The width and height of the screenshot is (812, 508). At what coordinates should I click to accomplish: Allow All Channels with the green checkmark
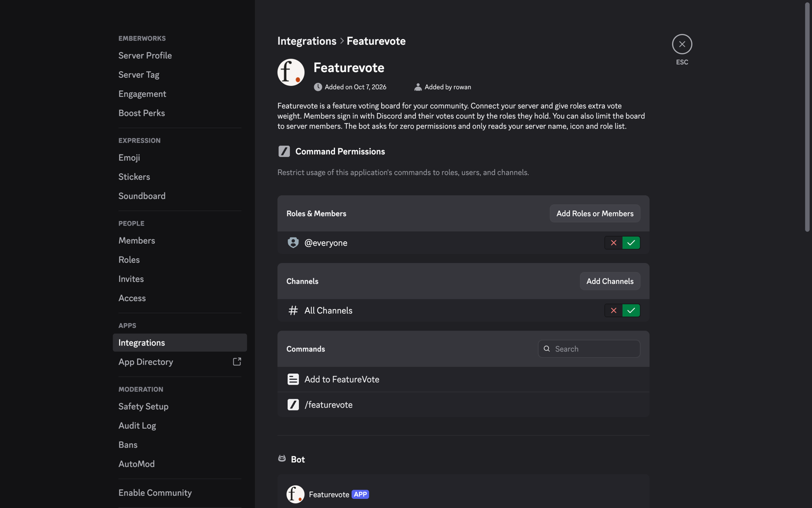point(631,310)
